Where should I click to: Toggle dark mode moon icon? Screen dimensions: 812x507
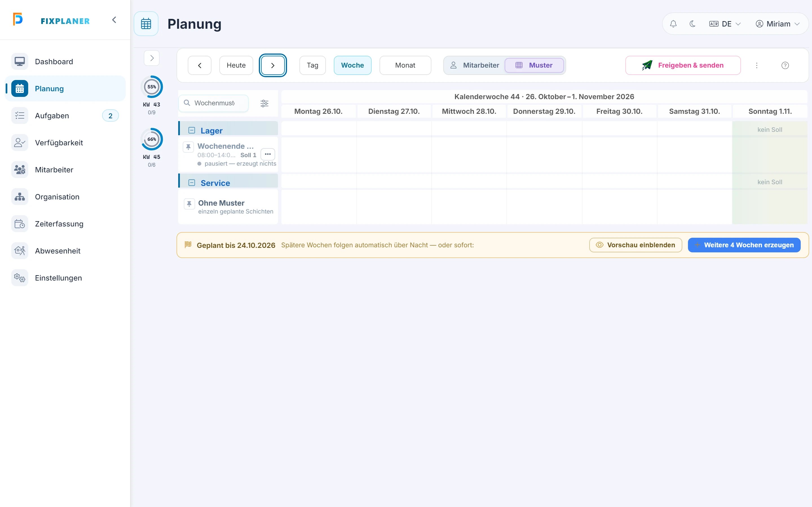[692, 24]
